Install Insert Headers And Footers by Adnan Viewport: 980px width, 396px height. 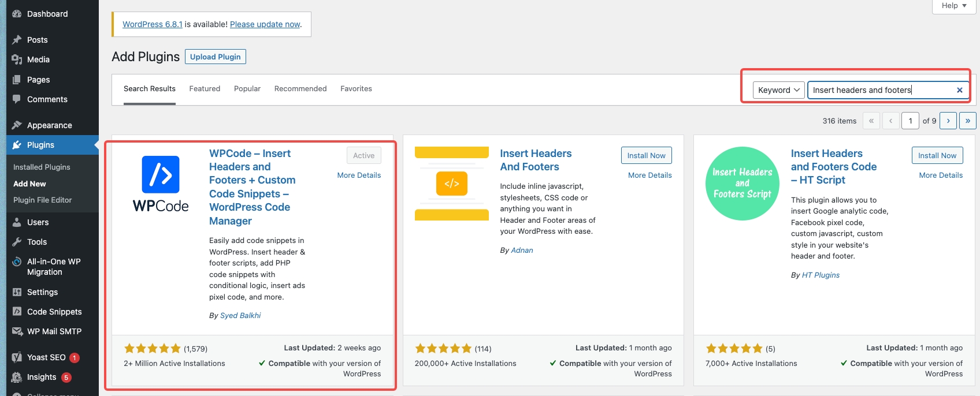click(646, 155)
